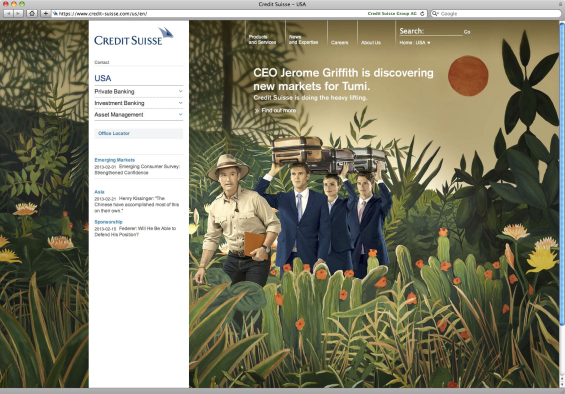
Task: Open the Google search magnifier menu
Action: [x=435, y=13]
